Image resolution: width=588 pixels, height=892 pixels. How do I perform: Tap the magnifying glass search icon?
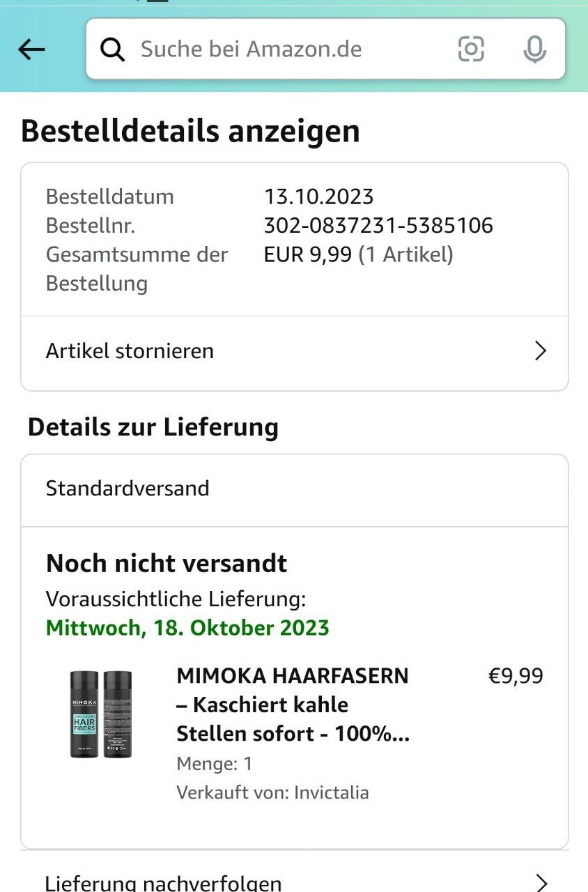[x=113, y=49]
